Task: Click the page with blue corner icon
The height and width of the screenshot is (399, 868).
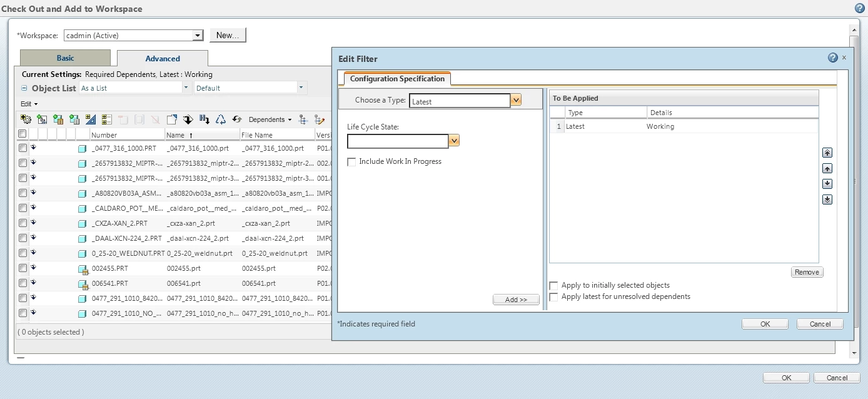Action: click(x=172, y=119)
